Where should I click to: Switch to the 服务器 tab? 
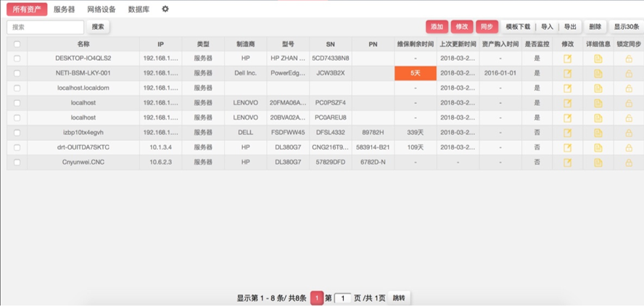(64, 9)
